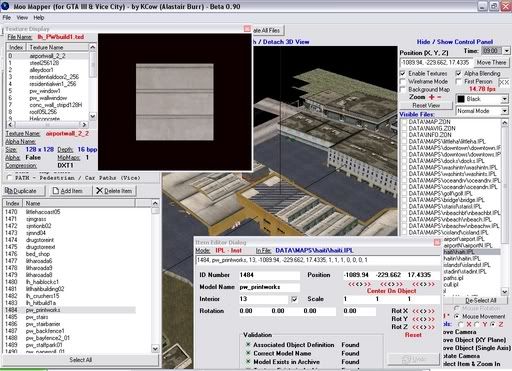The height and width of the screenshot is (371, 512).
Task: Toggle Wireframe Mode checkbox
Action: coord(403,81)
